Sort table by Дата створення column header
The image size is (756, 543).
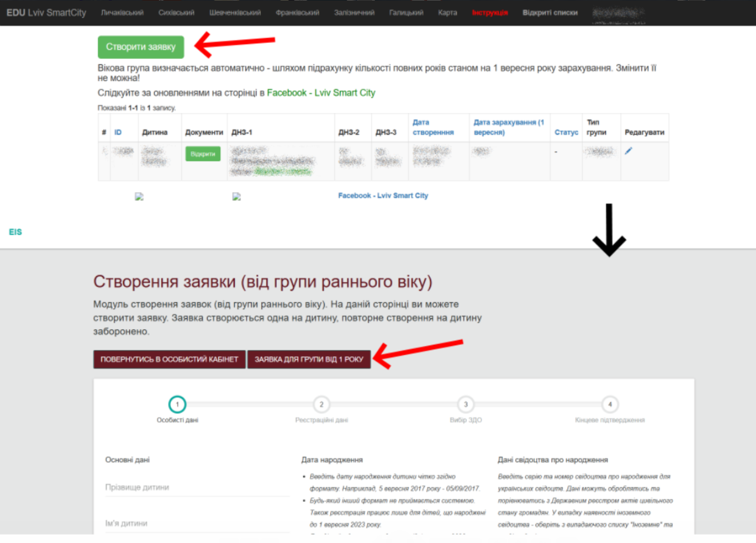[x=433, y=127]
